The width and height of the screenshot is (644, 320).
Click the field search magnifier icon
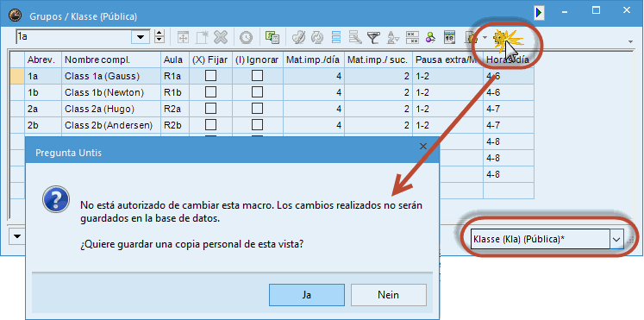point(355,38)
